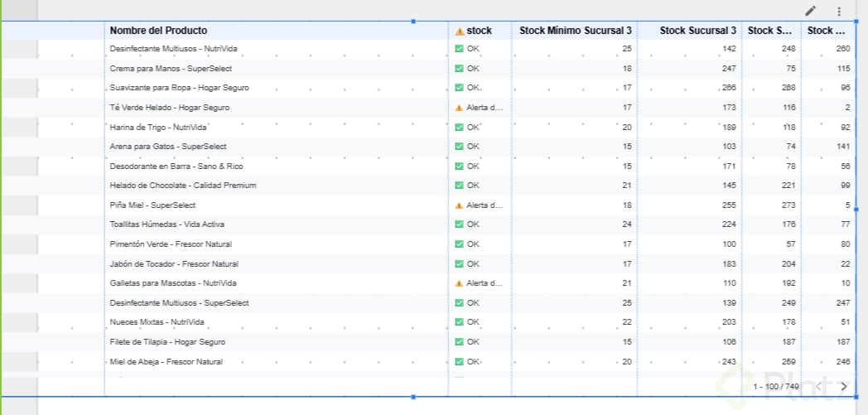Select Helado de Chocolate - Calidad Premium row
Viewport: 868px width, 415px height.
[x=183, y=186]
